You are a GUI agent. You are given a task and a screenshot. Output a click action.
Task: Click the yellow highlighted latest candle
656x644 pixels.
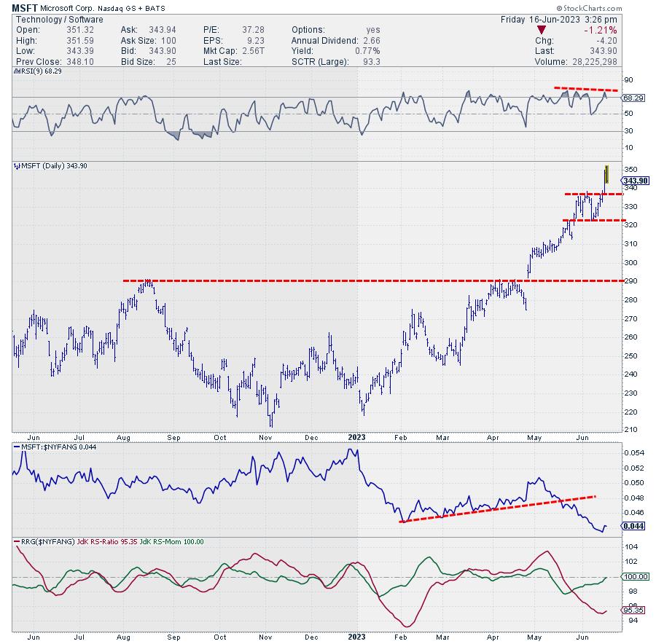tap(606, 176)
